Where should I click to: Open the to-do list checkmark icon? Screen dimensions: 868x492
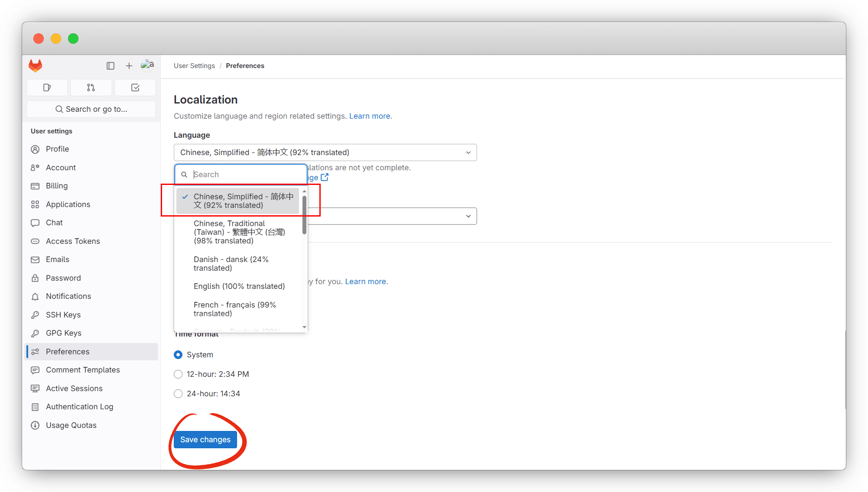click(135, 87)
